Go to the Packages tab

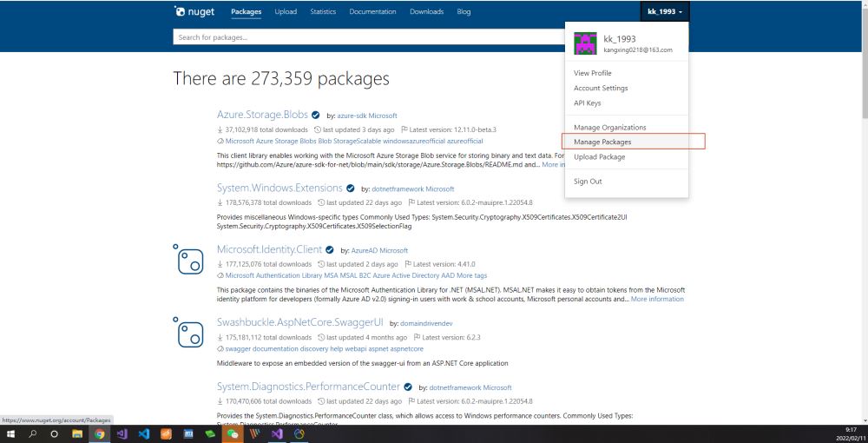pyautogui.click(x=247, y=11)
